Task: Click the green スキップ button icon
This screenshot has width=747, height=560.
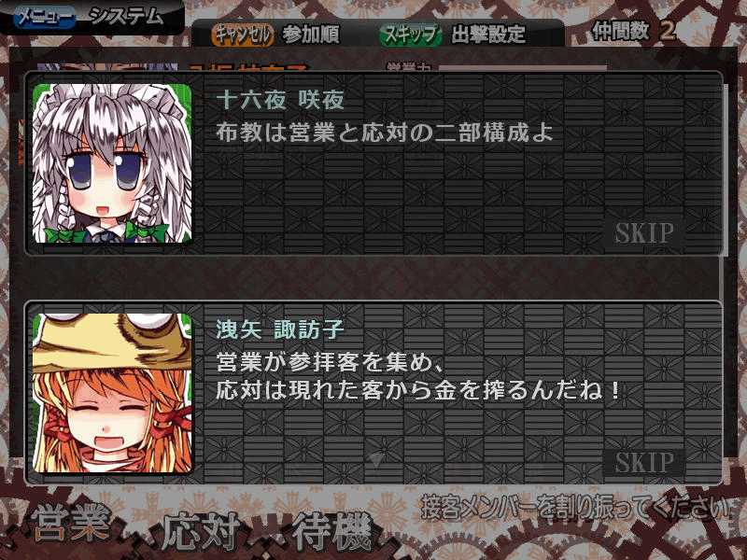Action: (410, 35)
